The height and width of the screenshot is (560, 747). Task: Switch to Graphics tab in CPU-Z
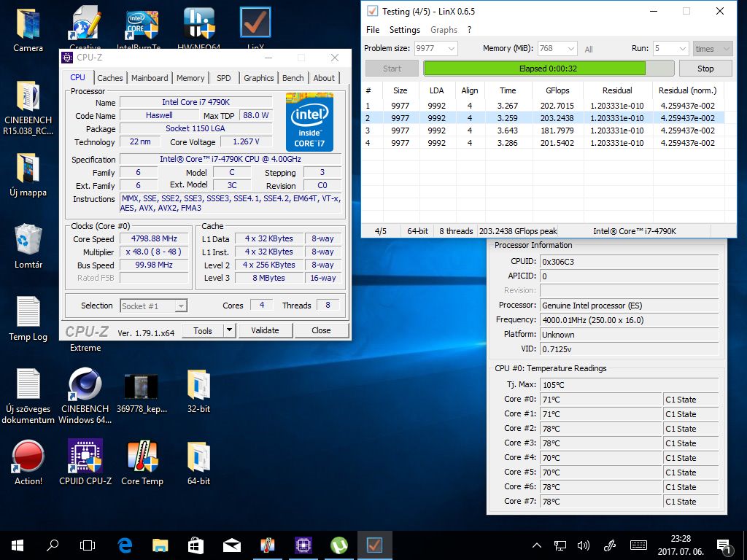(x=259, y=78)
